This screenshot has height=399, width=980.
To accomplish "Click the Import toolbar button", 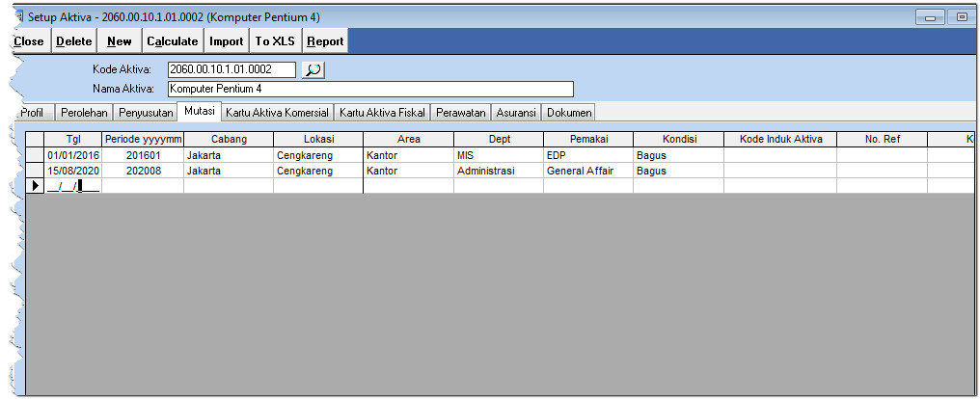I will [227, 41].
